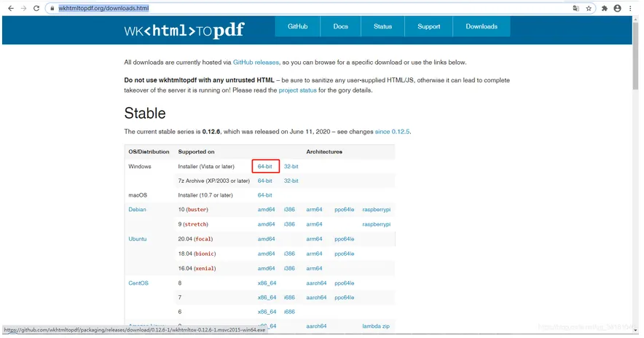Open the Docs nav tab
Screen dimensions: 644x338
tap(340, 26)
